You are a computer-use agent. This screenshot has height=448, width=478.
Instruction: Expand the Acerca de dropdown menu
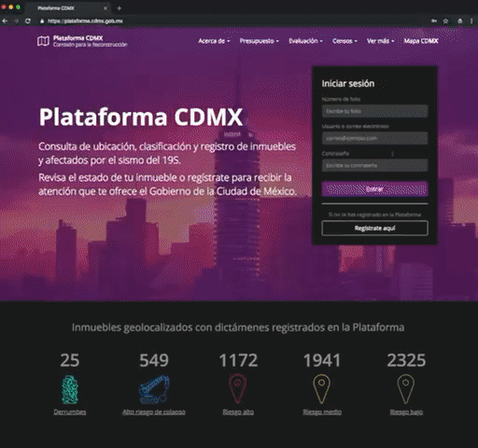click(x=214, y=41)
